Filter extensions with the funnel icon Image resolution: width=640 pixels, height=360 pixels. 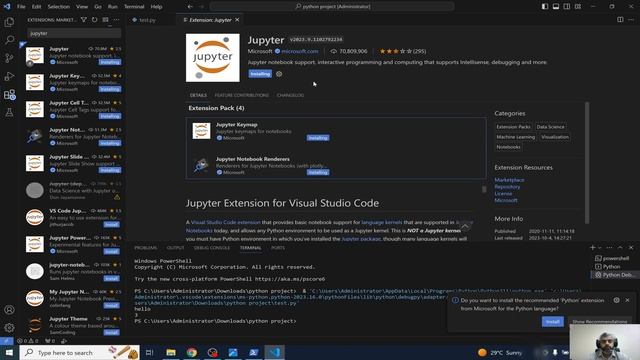[84, 20]
